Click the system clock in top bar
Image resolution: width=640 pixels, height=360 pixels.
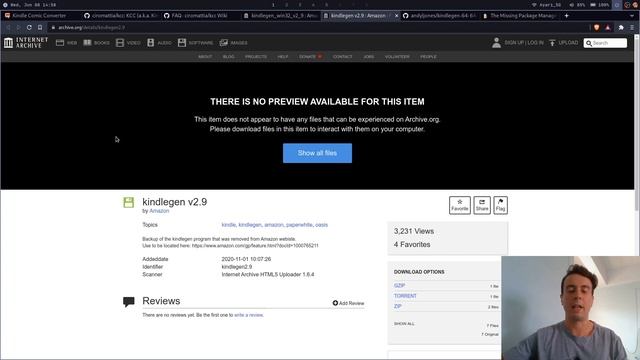(x=33, y=5)
